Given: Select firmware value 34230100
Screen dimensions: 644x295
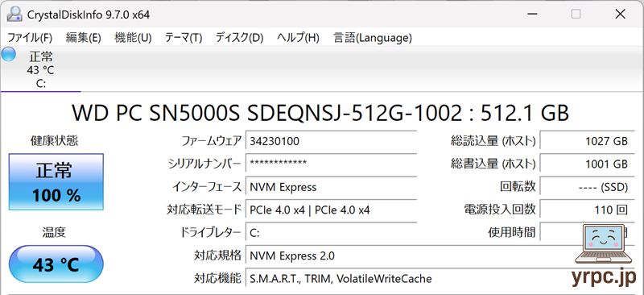Looking at the screenshot, I should click(x=331, y=141).
